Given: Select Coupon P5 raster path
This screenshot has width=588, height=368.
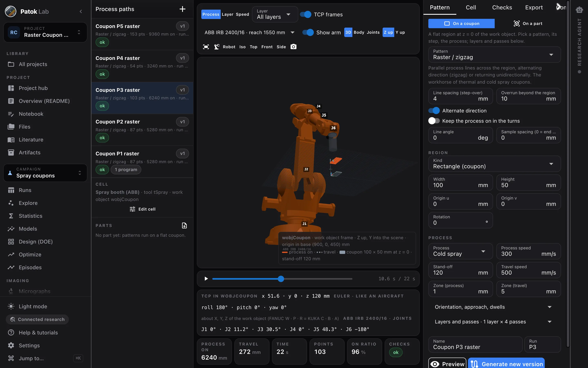Looking at the screenshot, I should click(x=142, y=34).
